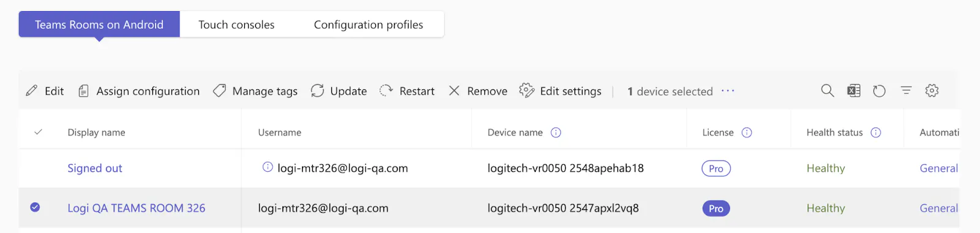Click Manage tags in toolbar
Viewport: 980px width, 233px height.
click(255, 91)
